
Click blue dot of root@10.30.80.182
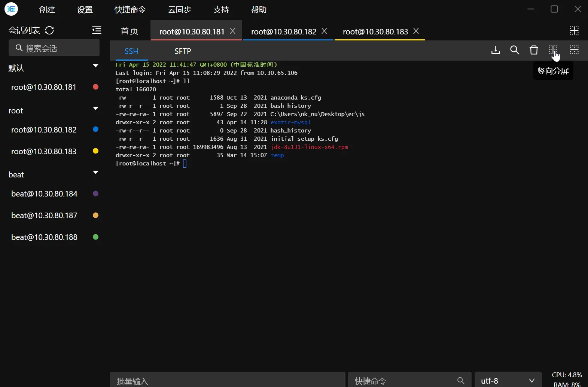click(x=95, y=129)
